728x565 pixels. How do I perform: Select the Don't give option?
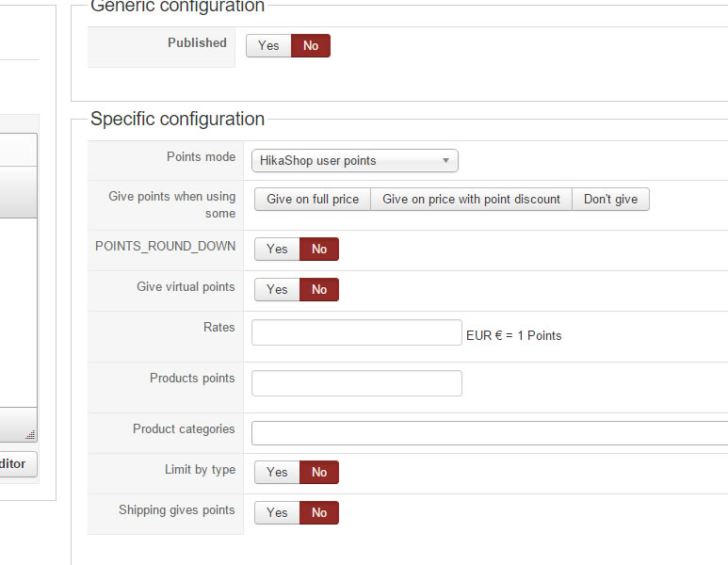(610, 200)
